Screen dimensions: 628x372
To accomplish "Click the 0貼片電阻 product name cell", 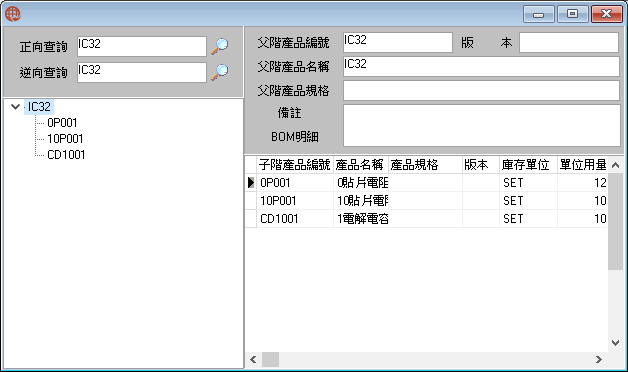I will [x=361, y=183].
